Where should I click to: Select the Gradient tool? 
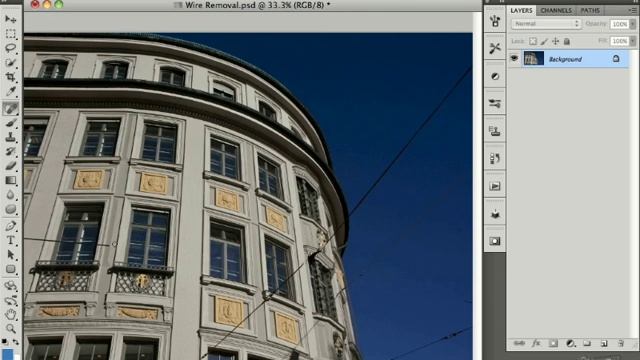(11, 180)
